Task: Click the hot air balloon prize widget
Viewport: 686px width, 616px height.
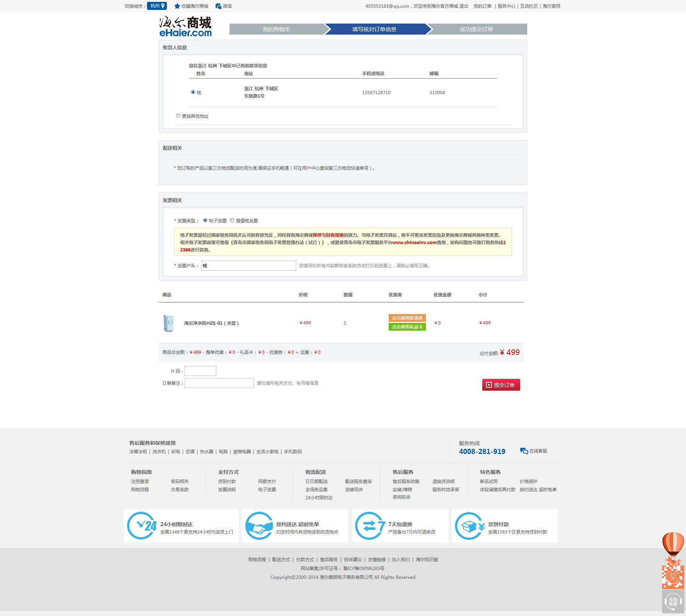Action: point(673,560)
